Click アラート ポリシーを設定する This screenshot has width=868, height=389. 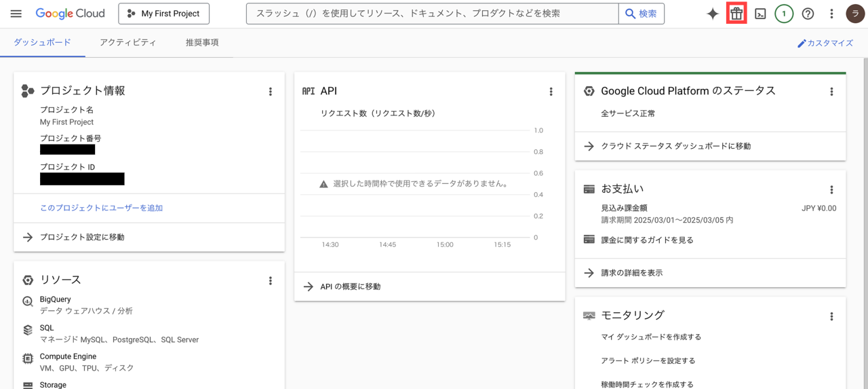pyautogui.click(x=648, y=360)
